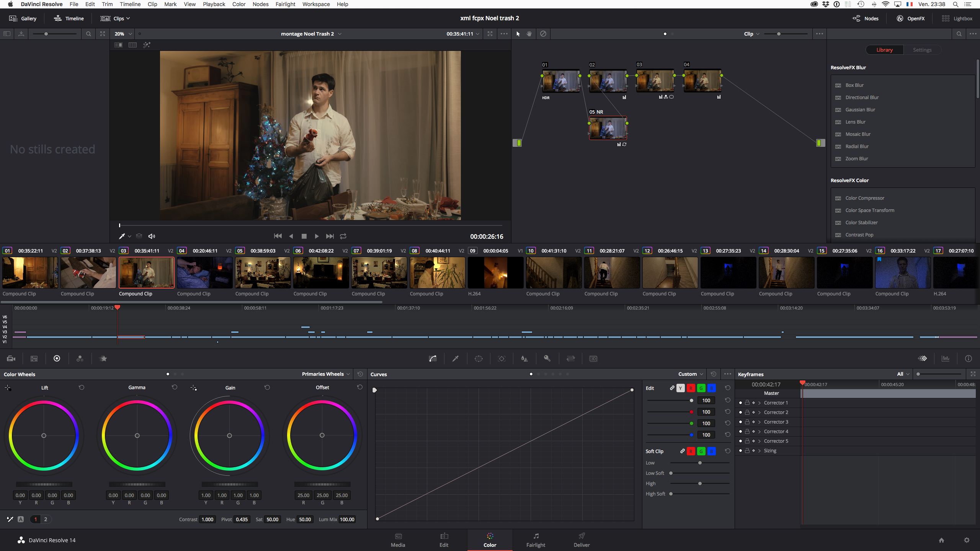Toggle Corrector 3 auto keyframe diamond

[x=753, y=422]
